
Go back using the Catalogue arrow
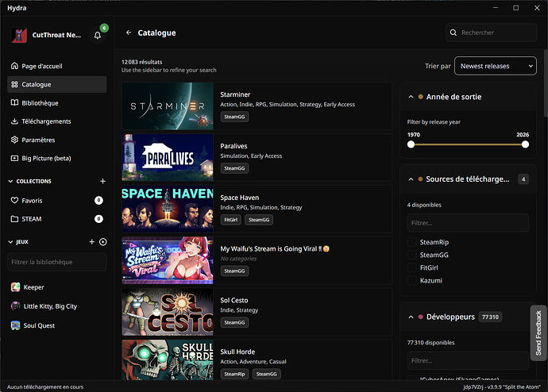(129, 33)
